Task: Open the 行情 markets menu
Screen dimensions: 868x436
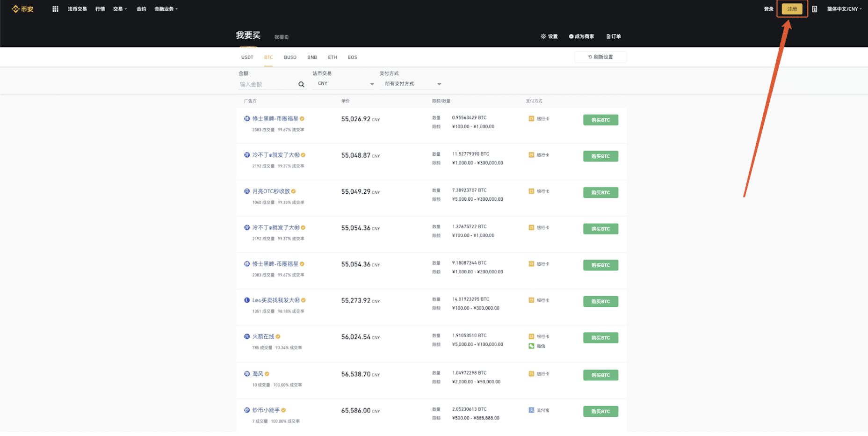Action: pyautogui.click(x=100, y=9)
